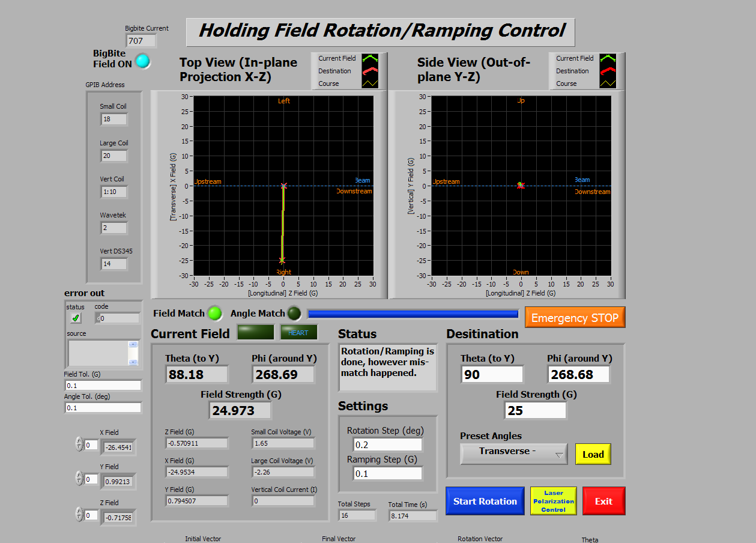This screenshot has width=756, height=543.
Task: Click the Large Coil GPIB address field
Action: pos(114,156)
